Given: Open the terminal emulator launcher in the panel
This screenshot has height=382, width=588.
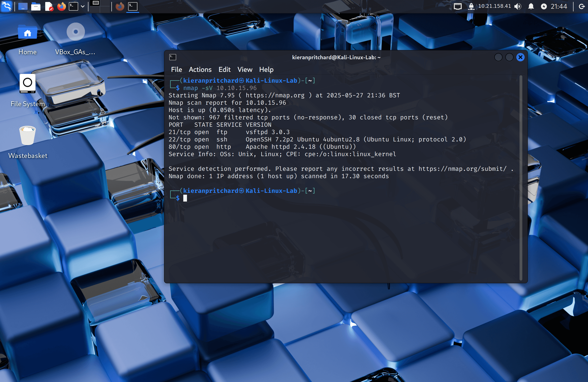Looking at the screenshot, I should [x=73, y=6].
